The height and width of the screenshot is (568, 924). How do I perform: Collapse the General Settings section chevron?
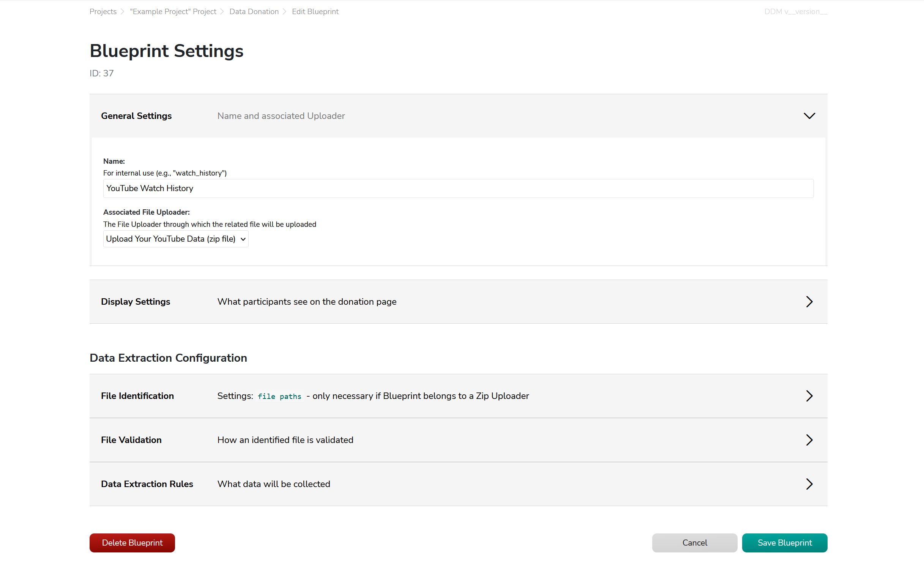tap(809, 116)
